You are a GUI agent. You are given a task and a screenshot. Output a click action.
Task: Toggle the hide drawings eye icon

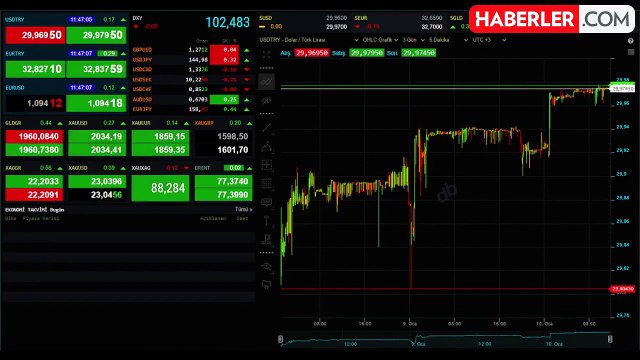coord(266,100)
